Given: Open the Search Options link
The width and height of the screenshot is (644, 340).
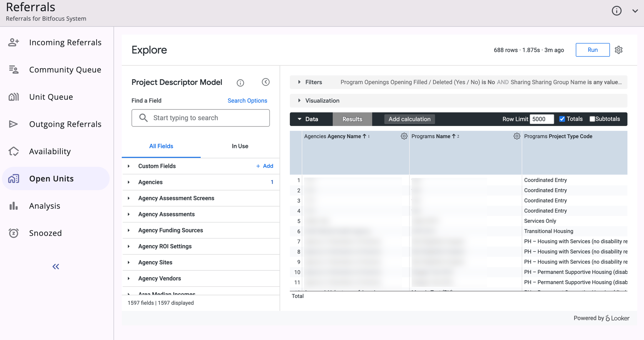Looking at the screenshot, I should 247,101.
